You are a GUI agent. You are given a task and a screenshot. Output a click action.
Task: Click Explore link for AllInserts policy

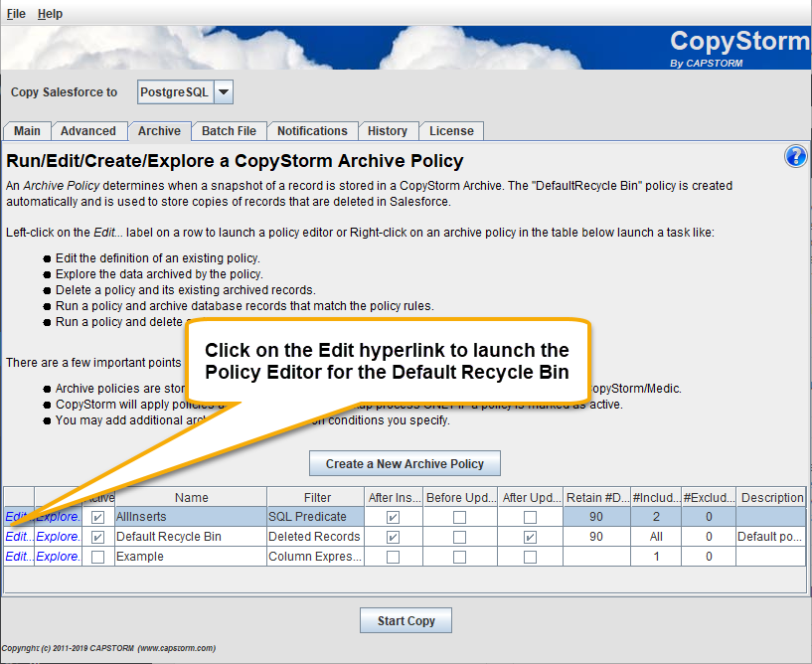(59, 517)
